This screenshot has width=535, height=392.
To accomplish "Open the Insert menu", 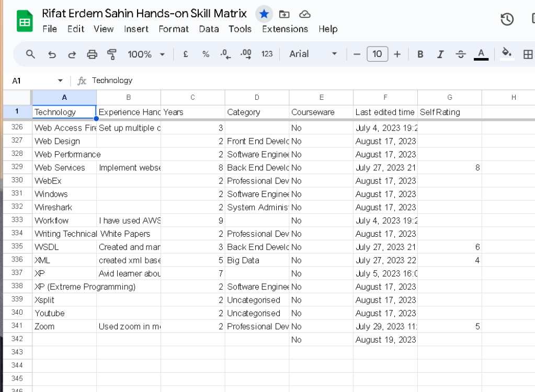I will coord(136,29).
